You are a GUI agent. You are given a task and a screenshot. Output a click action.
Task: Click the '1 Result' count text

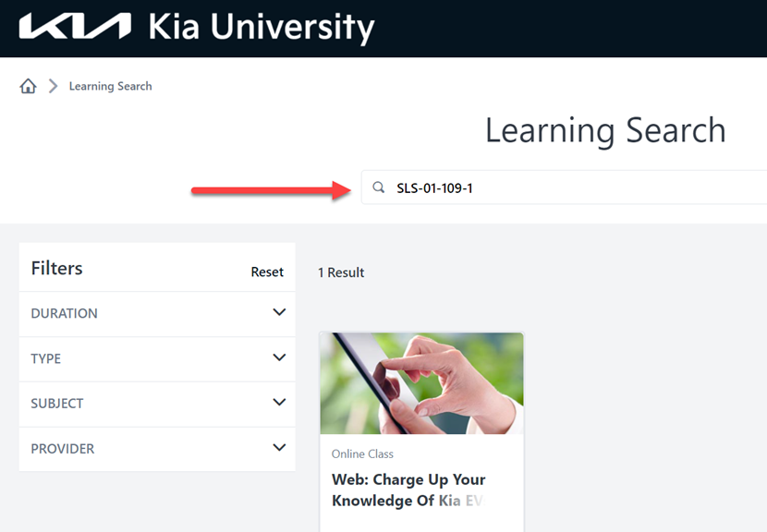[341, 272]
